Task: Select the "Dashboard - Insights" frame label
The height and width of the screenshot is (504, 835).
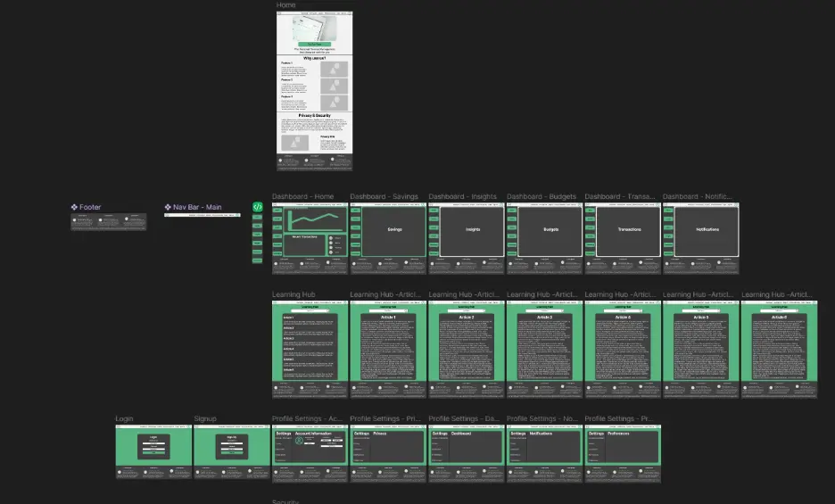Action: [462, 196]
